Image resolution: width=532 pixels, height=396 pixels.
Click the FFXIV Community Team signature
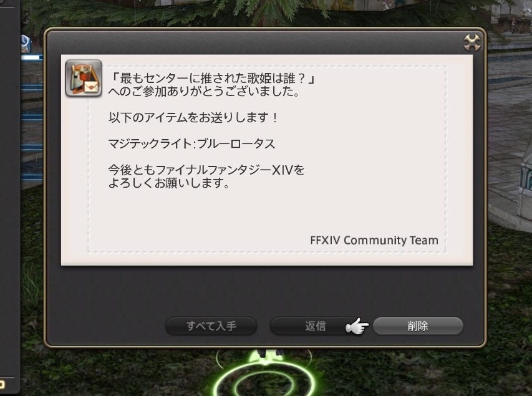(374, 240)
